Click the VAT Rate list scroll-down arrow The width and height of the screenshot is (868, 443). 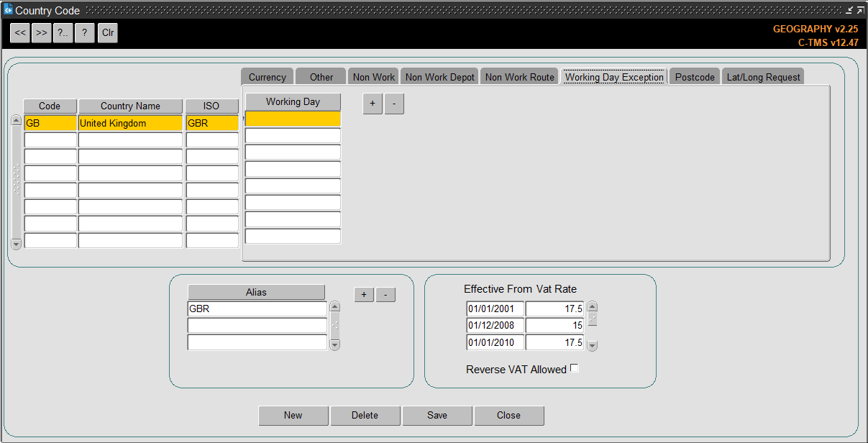593,346
